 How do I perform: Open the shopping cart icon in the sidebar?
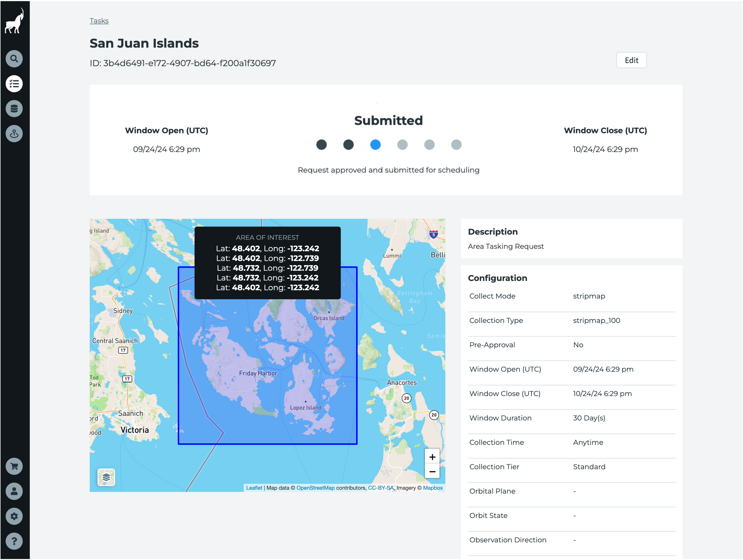[14, 466]
